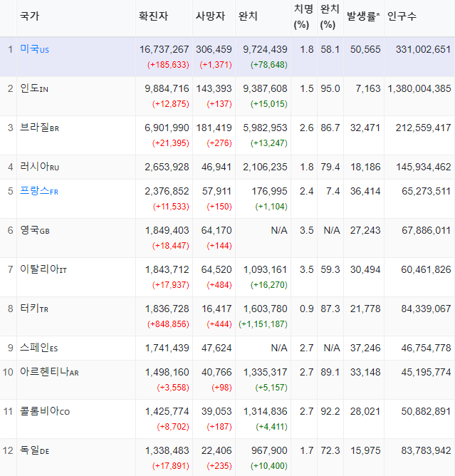Click Russia deaths value 46,941
Viewport: 455px width, 476px height.
pos(216,167)
